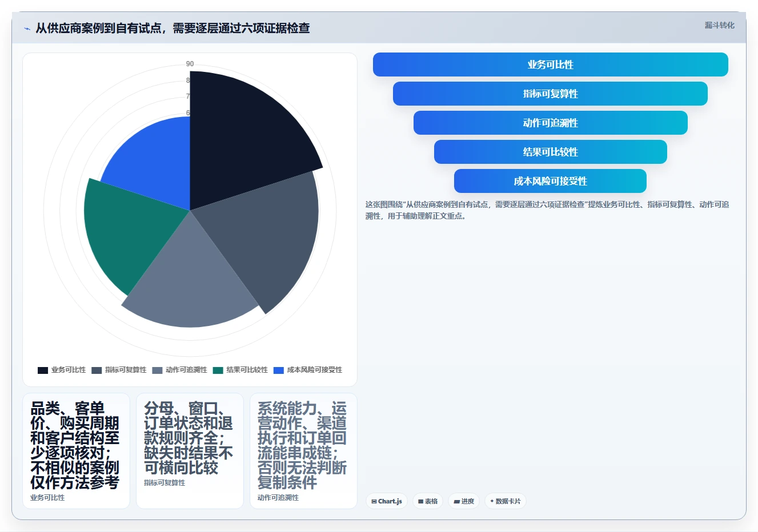Screen dimensions: 758x532
Task: Click the page title 从供应商案例到自有试点
Action: click(x=173, y=28)
